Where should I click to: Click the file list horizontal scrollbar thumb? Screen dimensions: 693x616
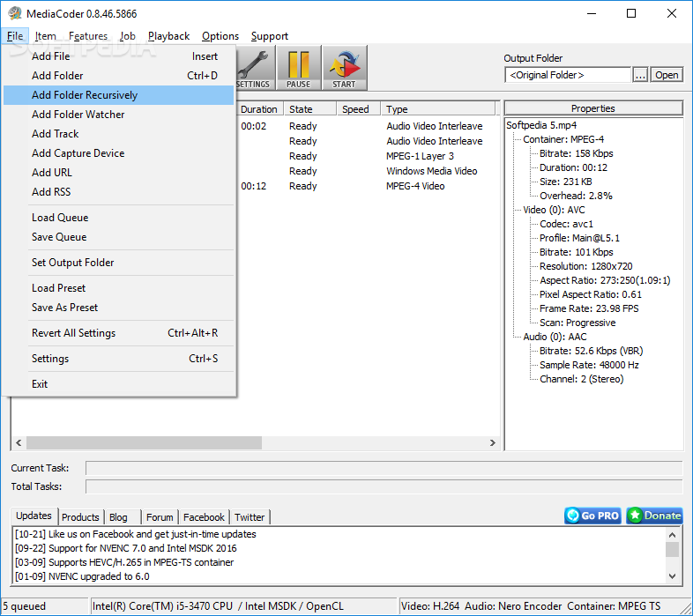coord(144,442)
